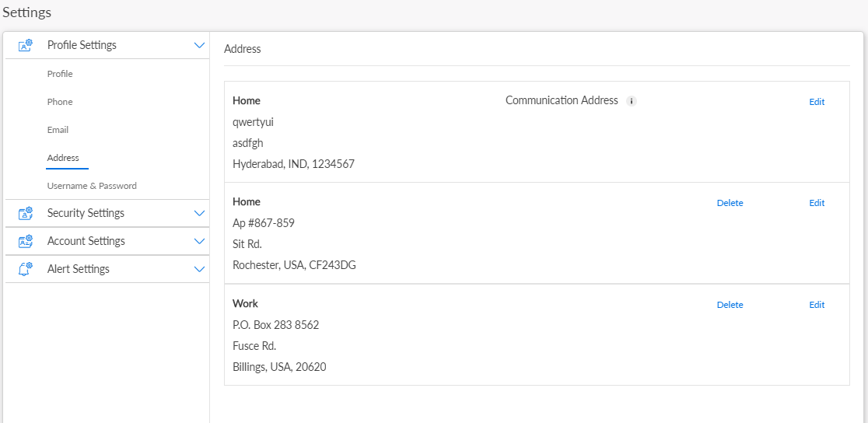Edit the Rochester home address
The height and width of the screenshot is (423, 868).
click(817, 203)
